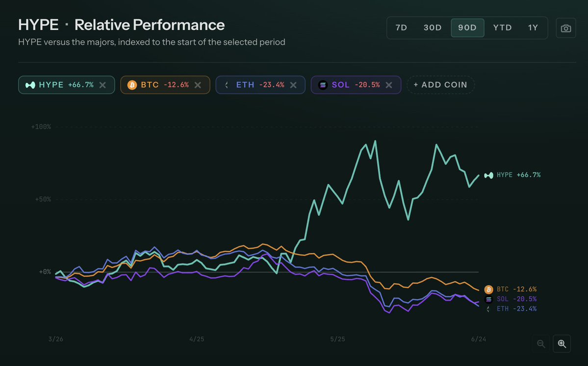Viewport: 588px width, 366px height.
Task: Click the Solana logo in SOL chip
Action: tap(323, 85)
